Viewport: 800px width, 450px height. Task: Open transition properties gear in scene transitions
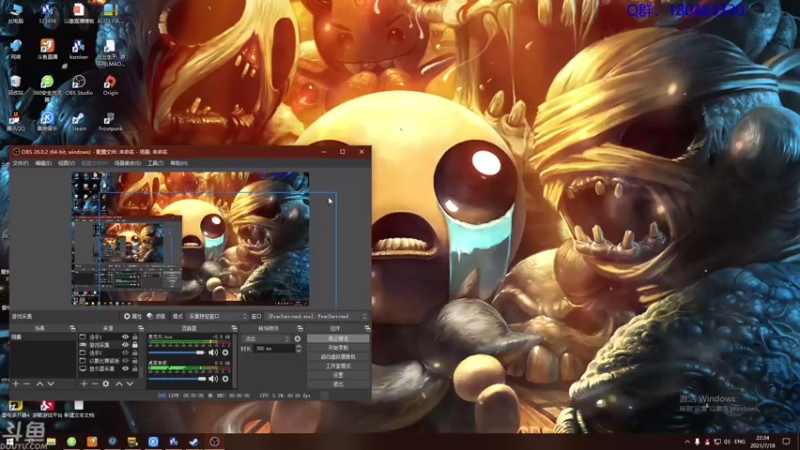pyautogui.click(x=297, y=339)
